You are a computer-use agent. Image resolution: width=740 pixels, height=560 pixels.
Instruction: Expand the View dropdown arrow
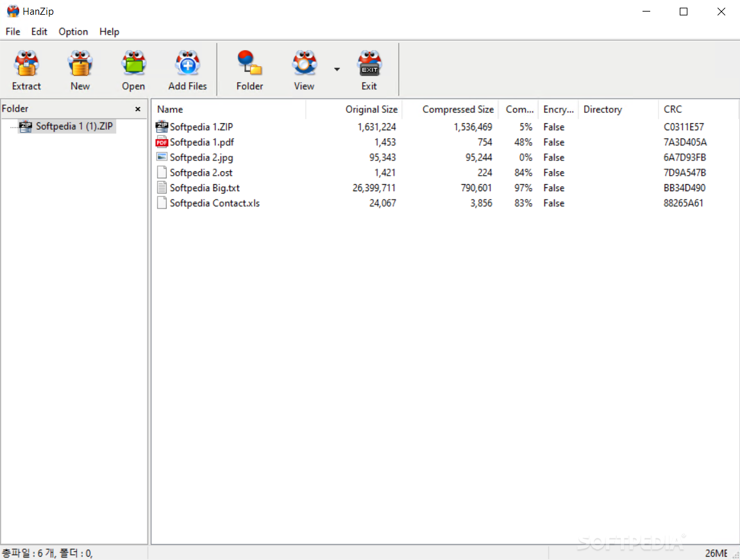point(337,69)
